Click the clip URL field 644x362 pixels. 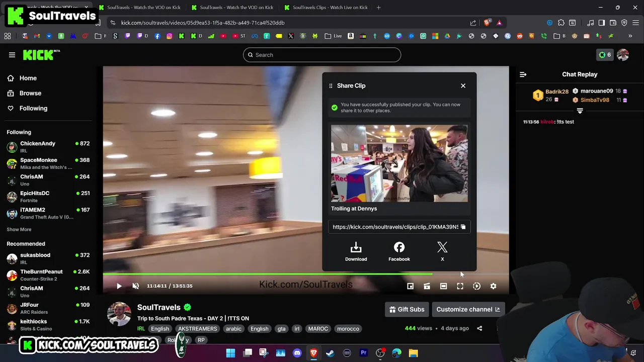pyautogui.click(x=399, y=227)
